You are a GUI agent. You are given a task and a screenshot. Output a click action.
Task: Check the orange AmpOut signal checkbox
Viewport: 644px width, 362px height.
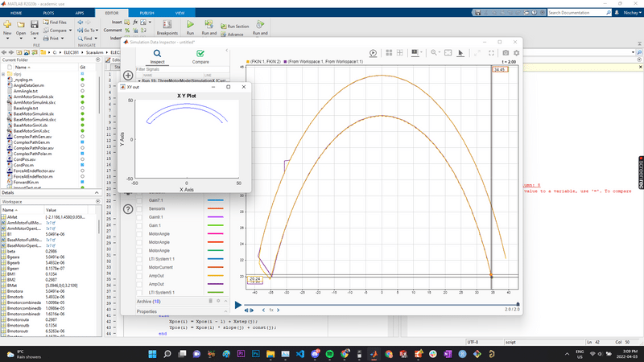(x=139, y=276)
